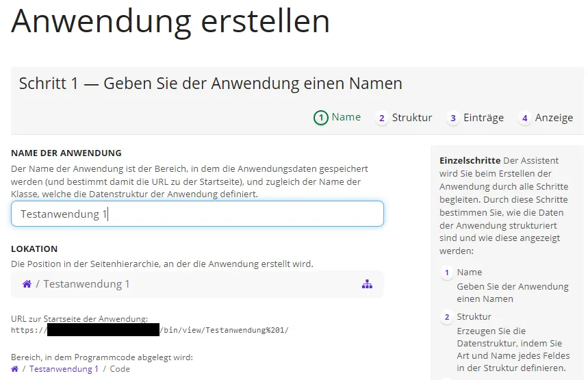Viewport: 588px width, 380px height.
Task: Select the Name step label in the wizard header
Action: 346,117
